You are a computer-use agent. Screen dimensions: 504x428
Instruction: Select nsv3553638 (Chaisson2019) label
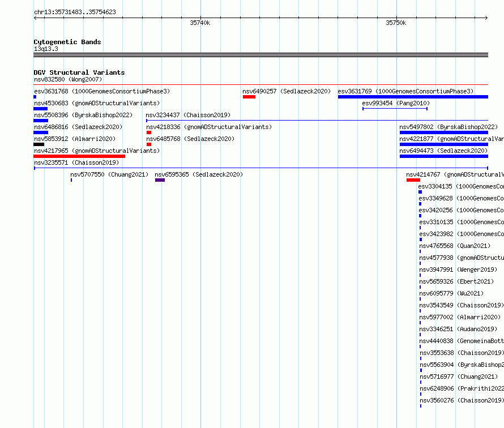click(x=462, y=353)
